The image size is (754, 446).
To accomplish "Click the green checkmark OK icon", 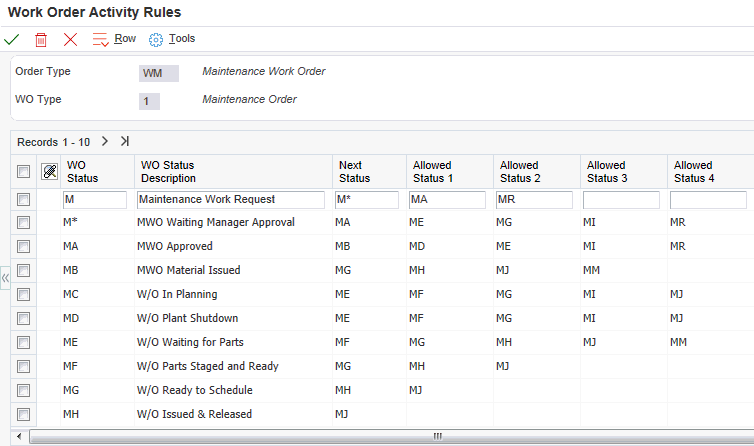I will point(12,39).
